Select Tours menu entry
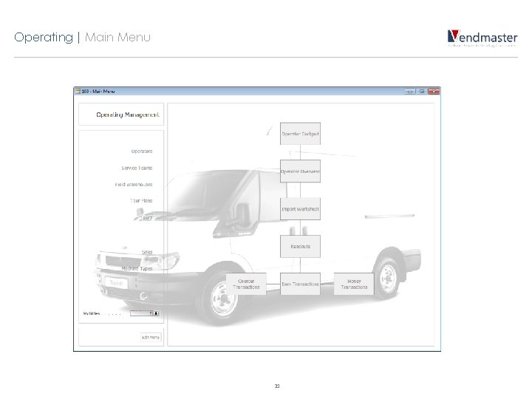Screen dimensions: 532x399 pos(146,217)
